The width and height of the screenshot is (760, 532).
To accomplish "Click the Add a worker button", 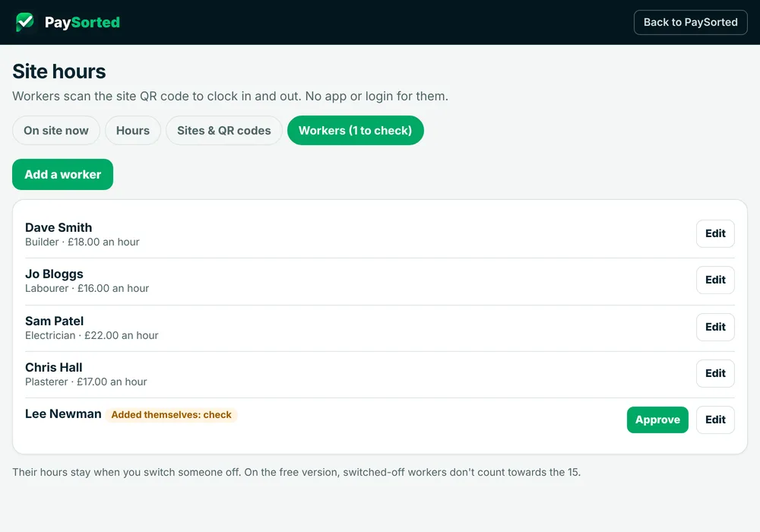I will click(x=62, y=175).
